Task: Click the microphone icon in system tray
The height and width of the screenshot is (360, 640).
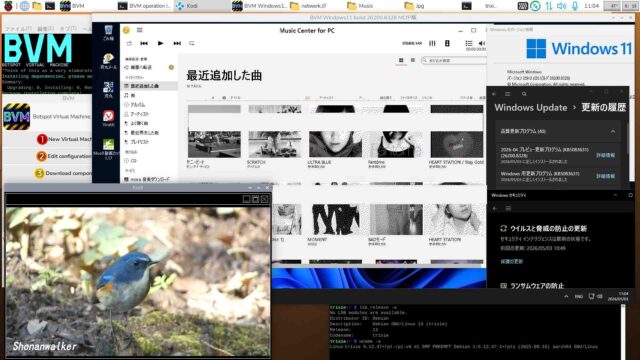Action: (575, 6)
